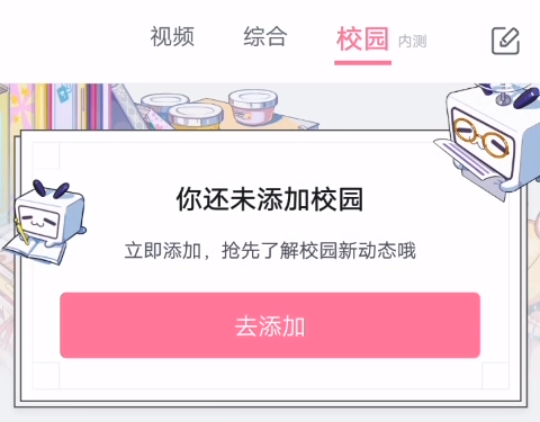540x422 pixels.
Task: Select the 校园 tab
Action: pos(363,39)
